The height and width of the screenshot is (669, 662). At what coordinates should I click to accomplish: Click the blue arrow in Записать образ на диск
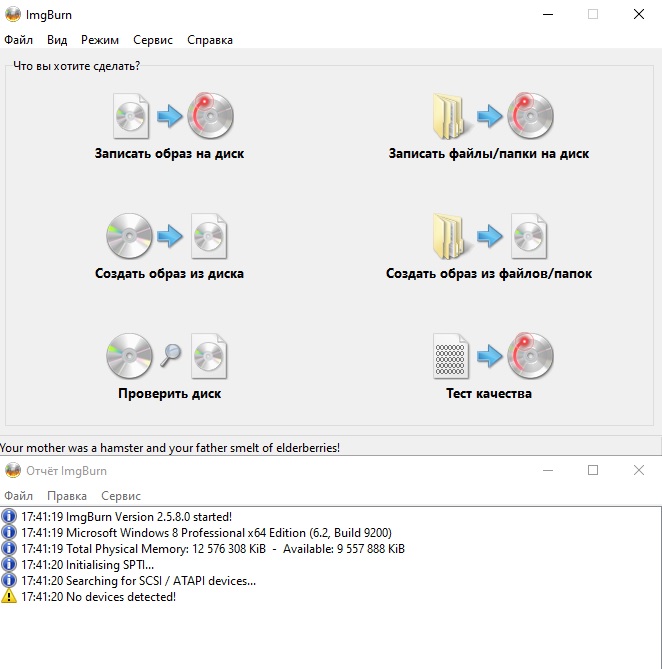[169, 116]
